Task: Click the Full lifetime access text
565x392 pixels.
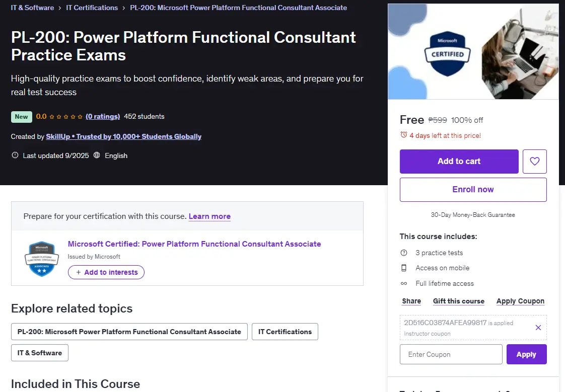Action: tap(445, 283)
